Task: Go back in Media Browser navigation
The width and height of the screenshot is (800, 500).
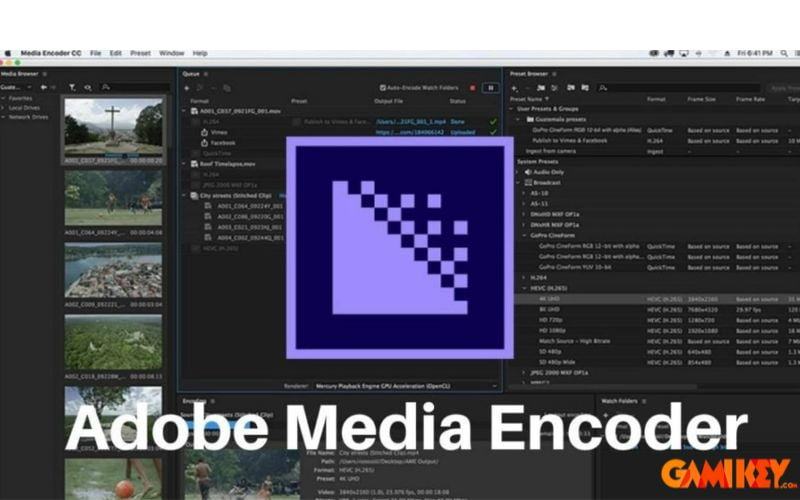Action: pyautogui.click(x=44, y=87)
